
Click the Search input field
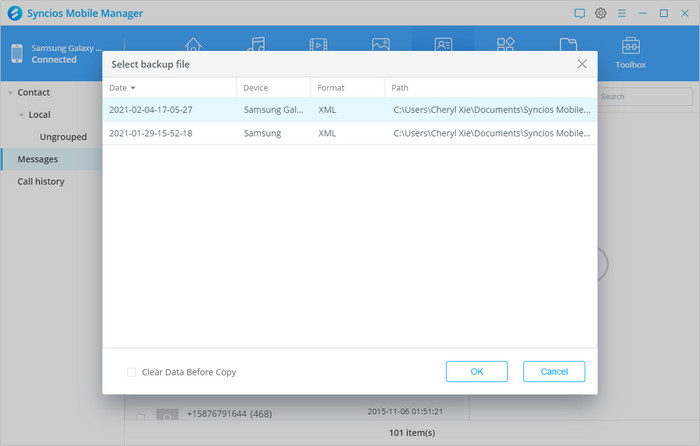pos(645,96)
